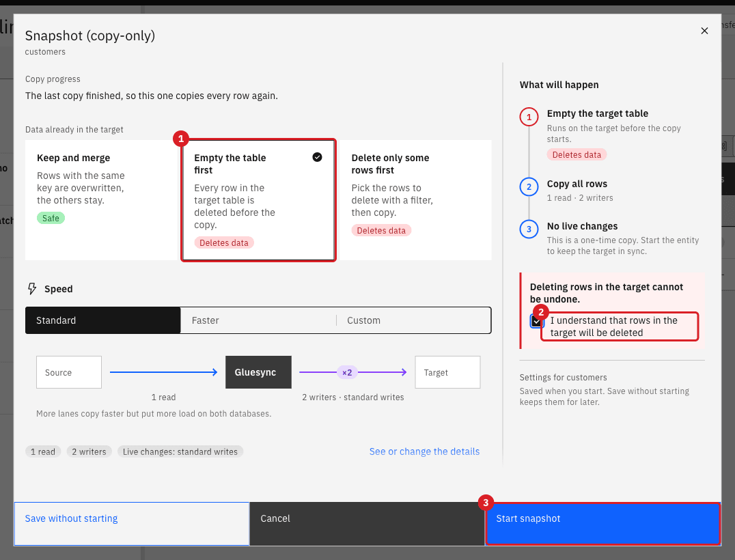The height and width of the screenshot is (560, 735).
Task: Click Deletes data badge in What will happen panel
Action: [577, 154]
